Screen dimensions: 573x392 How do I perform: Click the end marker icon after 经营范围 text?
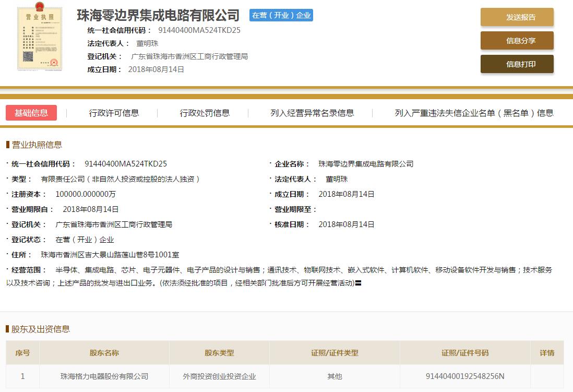pyautogui.click(x=359, y=283)
